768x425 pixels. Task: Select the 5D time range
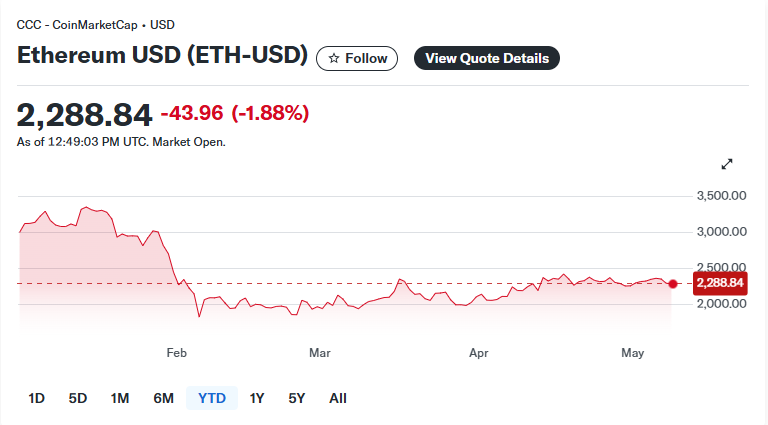pos(78,398)
